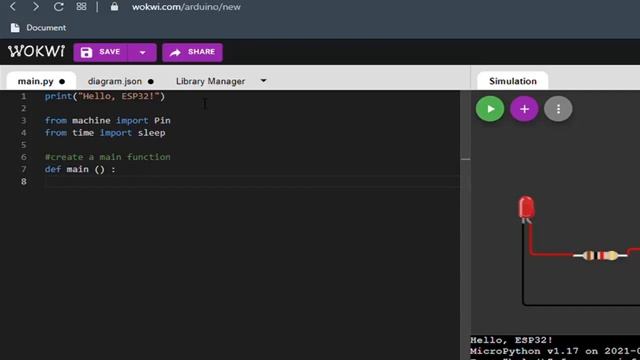Go forward with the browser forward arrow
The width and height of the screenshot is (640, 360).
tap(36, 7)
